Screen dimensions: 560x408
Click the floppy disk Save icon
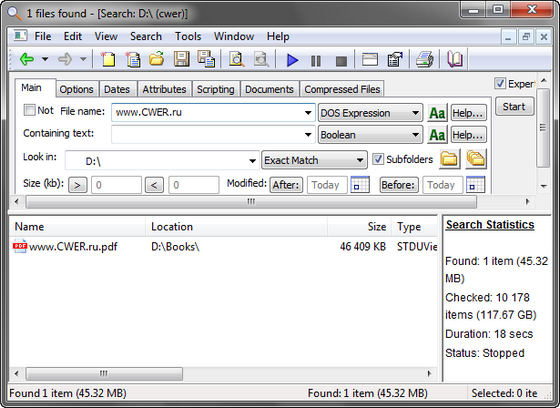[x=181, y=59]
